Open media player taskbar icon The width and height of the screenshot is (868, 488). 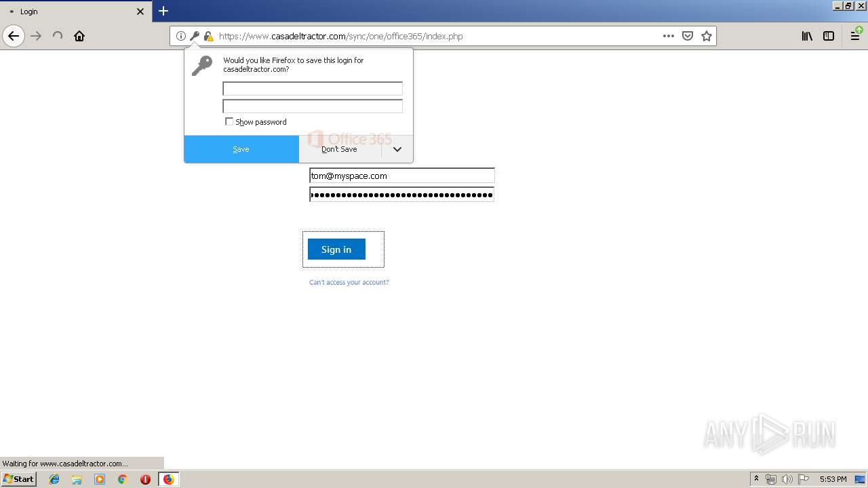100,479
